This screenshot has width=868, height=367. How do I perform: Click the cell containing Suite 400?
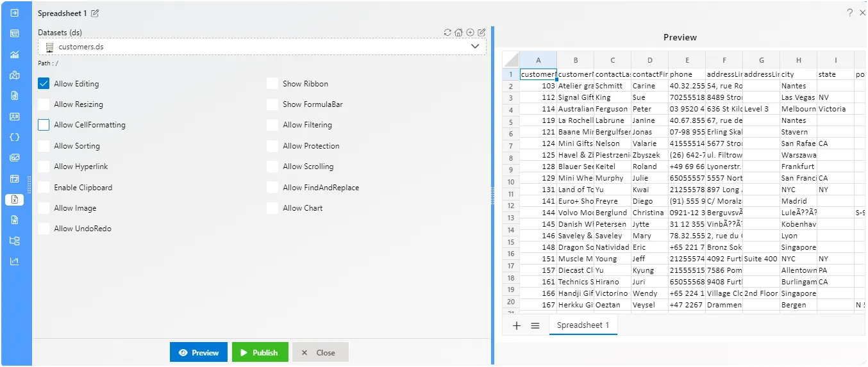(x=761, y=259)
